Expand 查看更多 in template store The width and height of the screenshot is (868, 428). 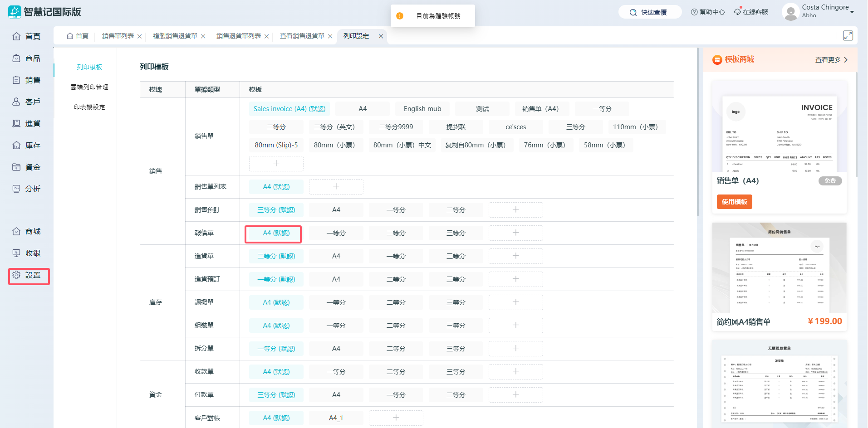click(x=831, y=60)
